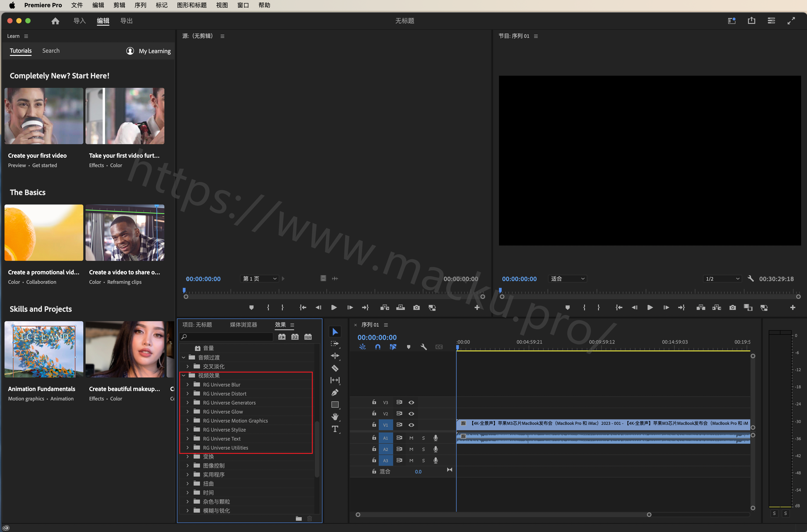Expand RG Universe Text folder

188,439
